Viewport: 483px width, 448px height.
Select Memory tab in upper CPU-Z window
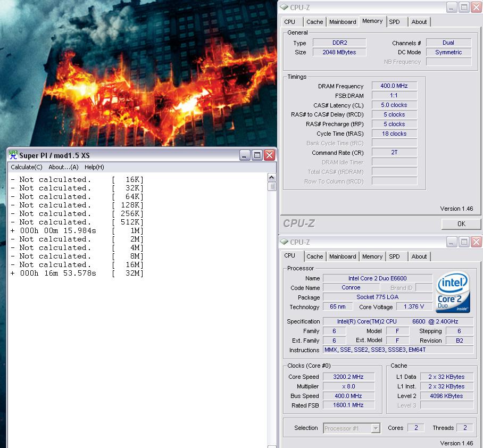pyautogui.click(x=372, y=21)
